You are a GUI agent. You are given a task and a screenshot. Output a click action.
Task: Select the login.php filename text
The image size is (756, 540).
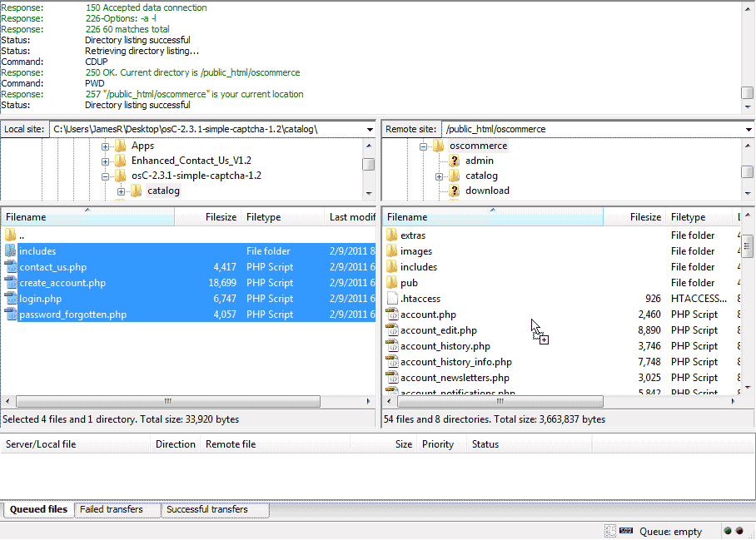41,299
